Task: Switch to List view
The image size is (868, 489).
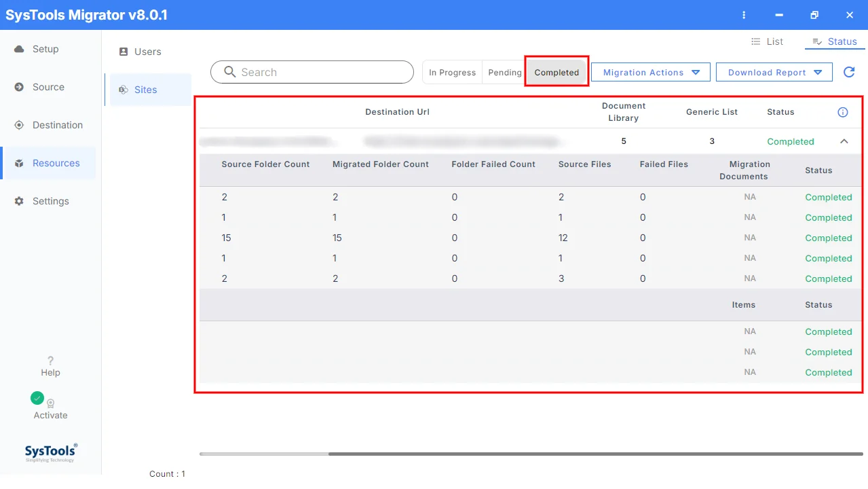Action: point(767,41)
